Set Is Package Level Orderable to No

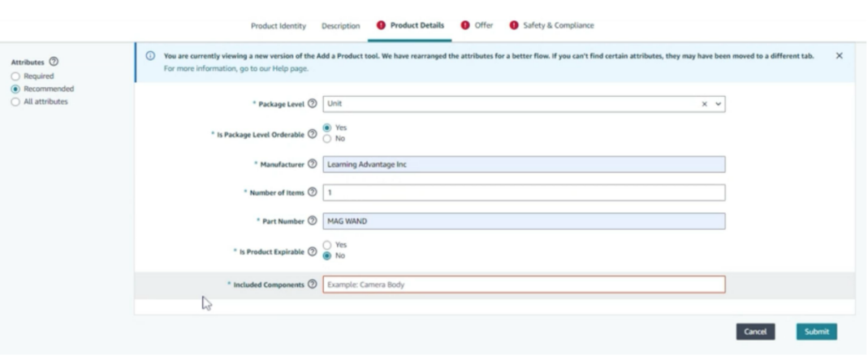(327, 139)
